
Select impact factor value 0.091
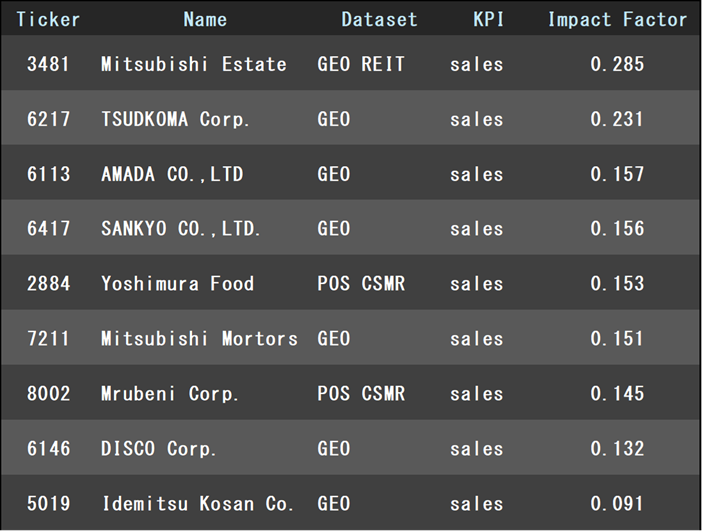[617, 504]
